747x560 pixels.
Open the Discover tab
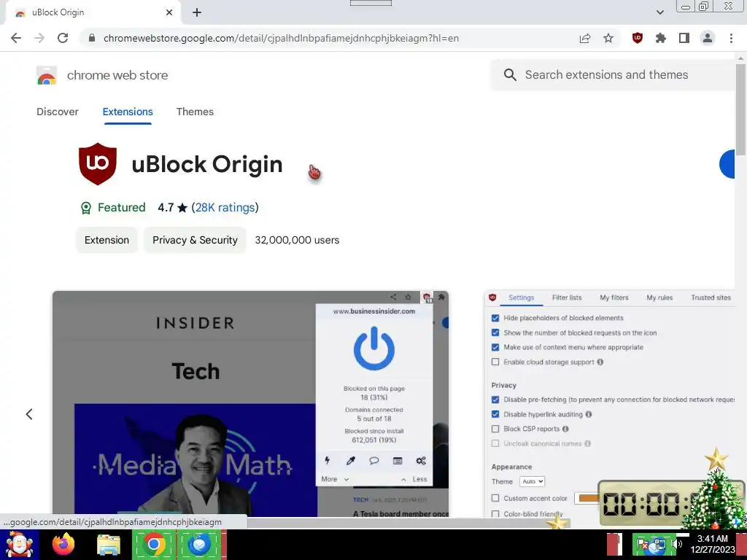(57, 112)
